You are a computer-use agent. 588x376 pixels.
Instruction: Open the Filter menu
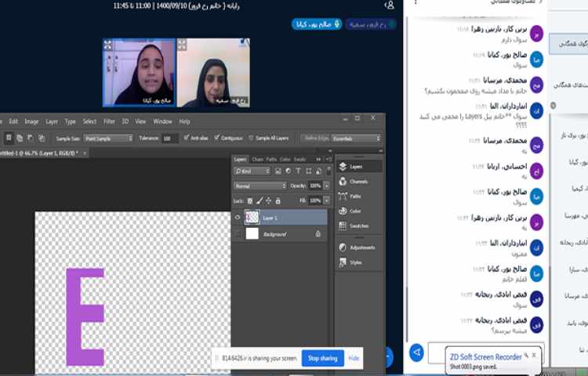[x=109, y=121]
